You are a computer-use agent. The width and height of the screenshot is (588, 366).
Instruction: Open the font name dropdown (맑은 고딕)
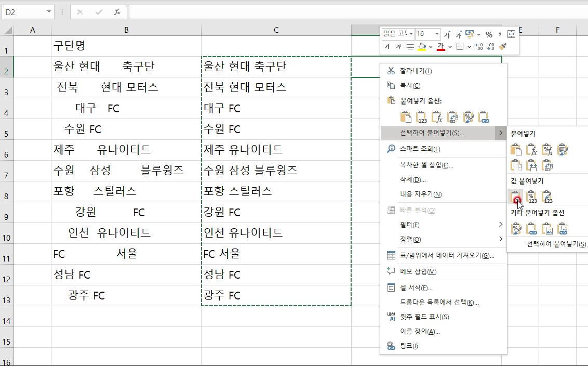point(411,34)
